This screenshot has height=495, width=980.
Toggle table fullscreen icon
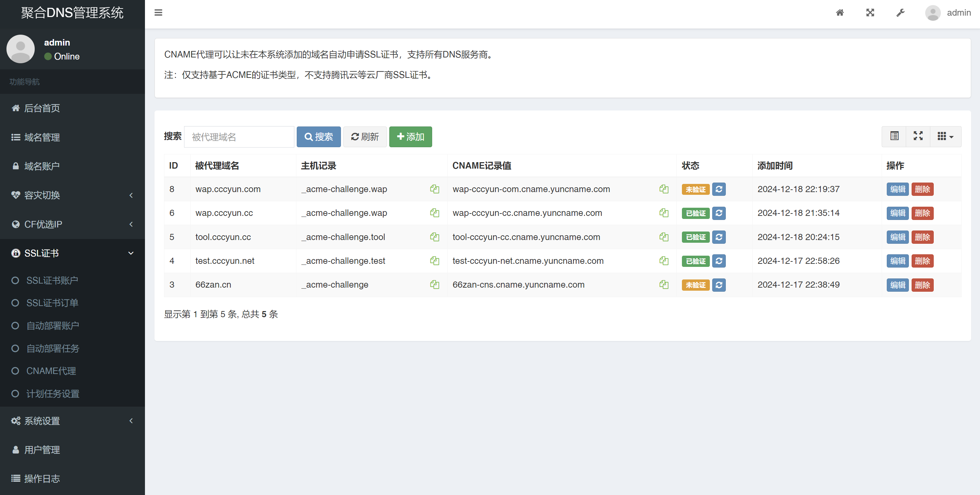click(918, 136)
